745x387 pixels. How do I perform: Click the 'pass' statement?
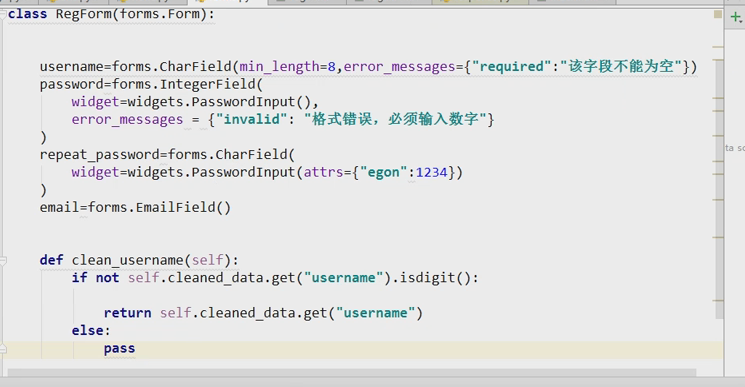click(119, 349)
